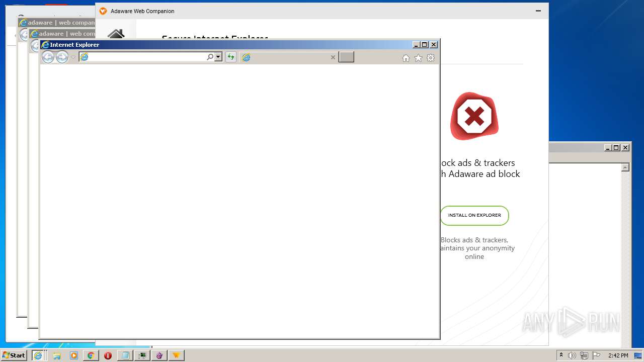
Task: Click the red X shield image
Action: coord(474,117)
